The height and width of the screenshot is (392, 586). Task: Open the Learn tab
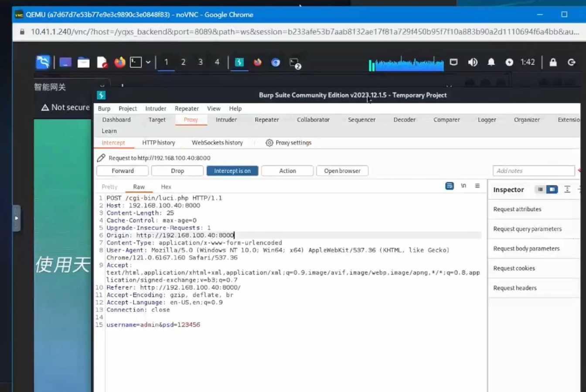coord(109,131)
